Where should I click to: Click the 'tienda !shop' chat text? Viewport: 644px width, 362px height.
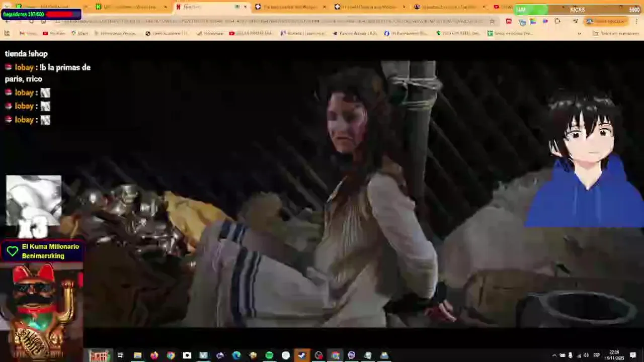coord(26,54)
